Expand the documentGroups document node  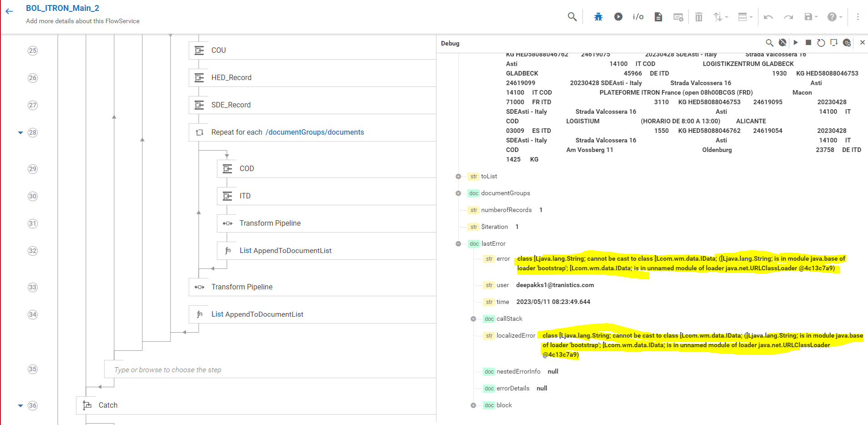[458, 193]
